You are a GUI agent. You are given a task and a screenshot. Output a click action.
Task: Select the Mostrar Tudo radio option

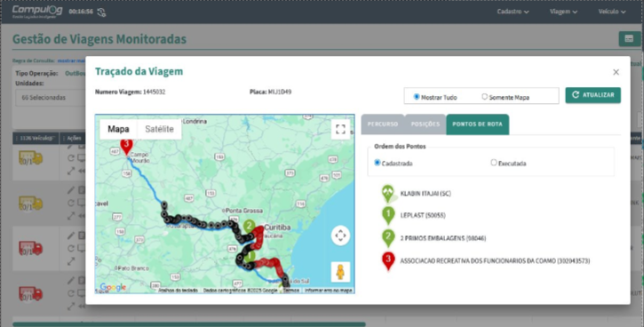click(417, 97)
